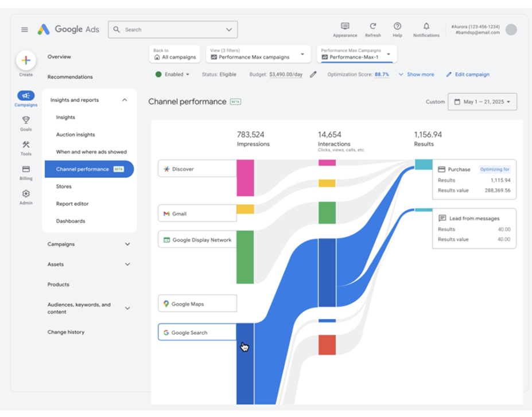Select the Google Display Network node
Viewport: 532px width, 417px height.
click(197, 239)
